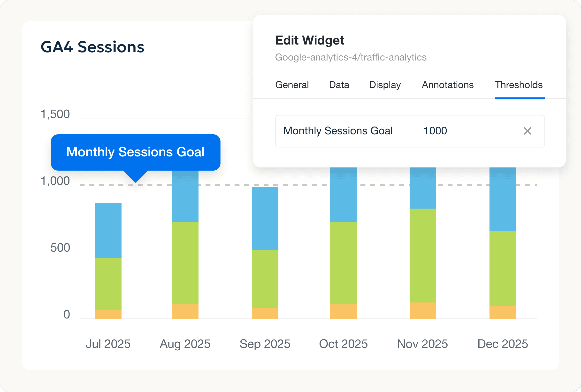Click the Monthly Sessions Goal name field
This screenshot has height=392, width=581.
click(338, 131)
